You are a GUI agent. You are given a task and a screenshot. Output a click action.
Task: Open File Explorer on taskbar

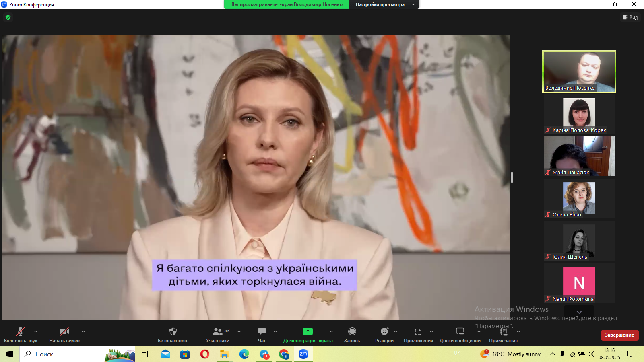[224, 354]
